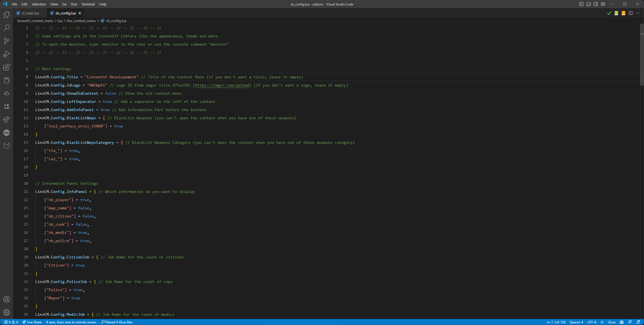
Task: Change the file encoding UTF-8
Action: [592, 322]
